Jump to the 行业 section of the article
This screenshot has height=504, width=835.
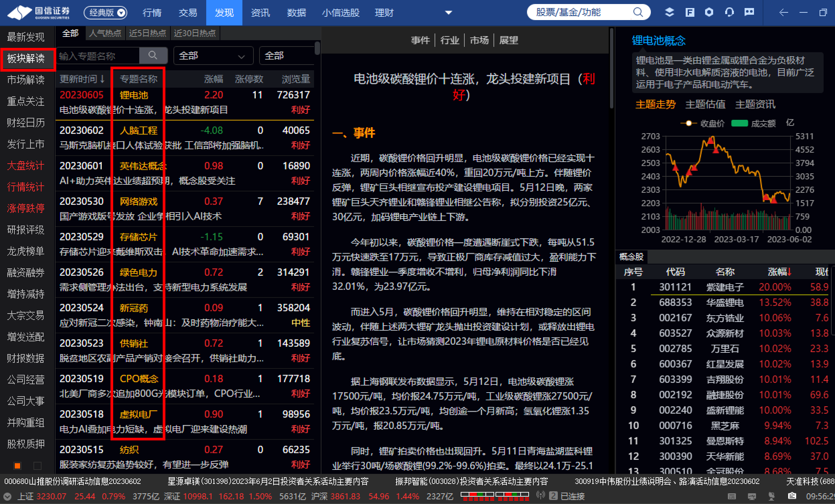(449, 40)
